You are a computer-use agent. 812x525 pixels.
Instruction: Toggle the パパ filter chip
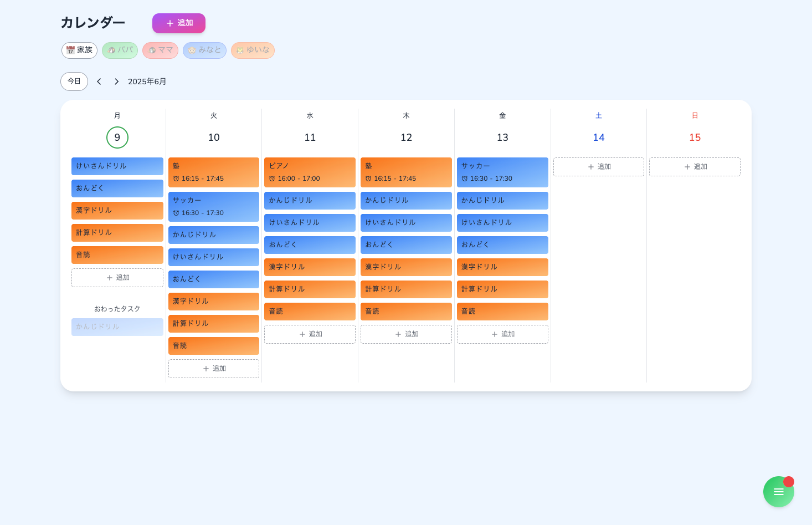[x=120, y=50]
